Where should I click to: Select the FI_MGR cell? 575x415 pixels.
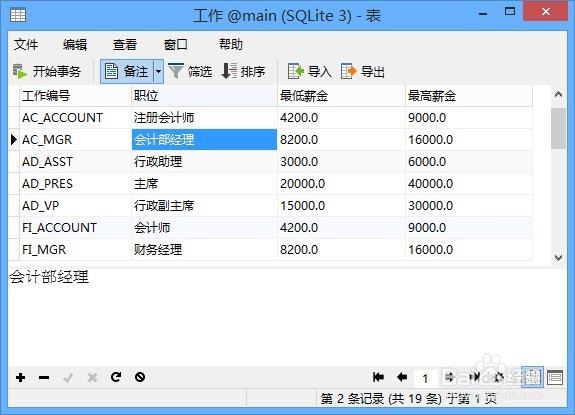75,250
